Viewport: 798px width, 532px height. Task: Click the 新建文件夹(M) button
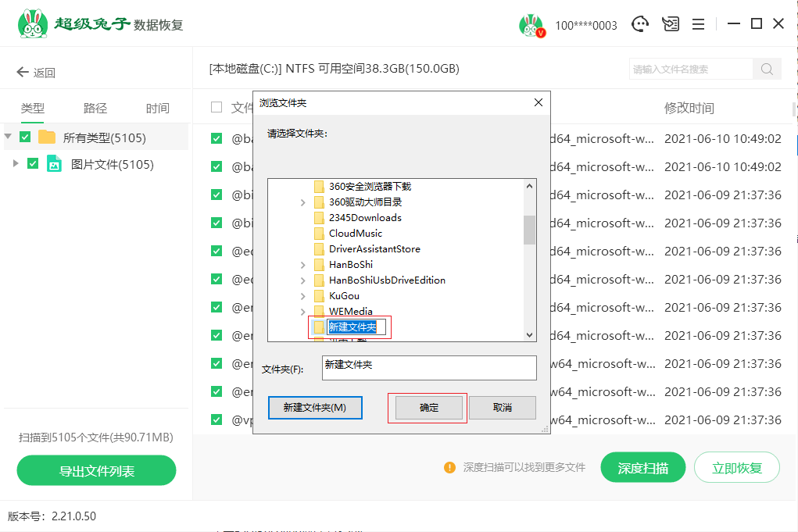pyautogui.click(x=315, y=408)
